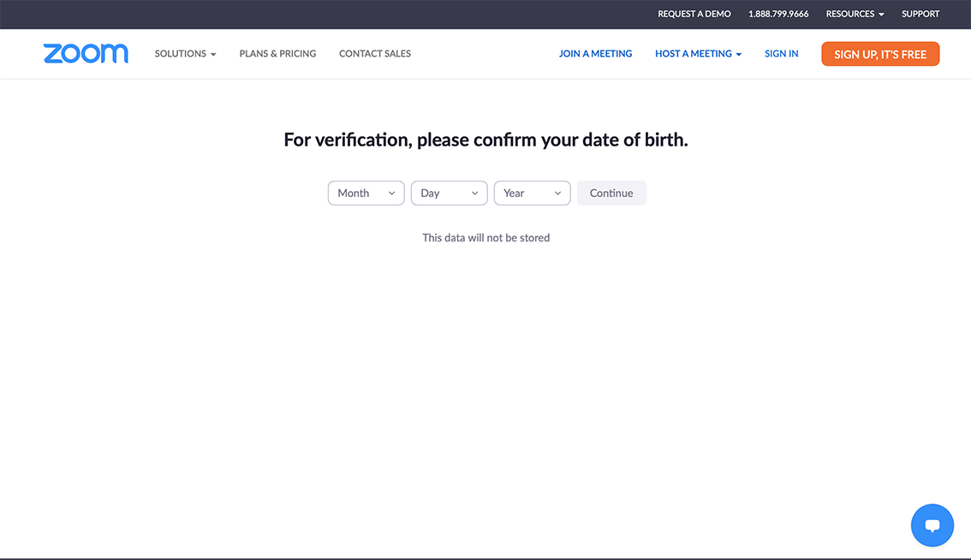Open the Support link

coord(920,14)
